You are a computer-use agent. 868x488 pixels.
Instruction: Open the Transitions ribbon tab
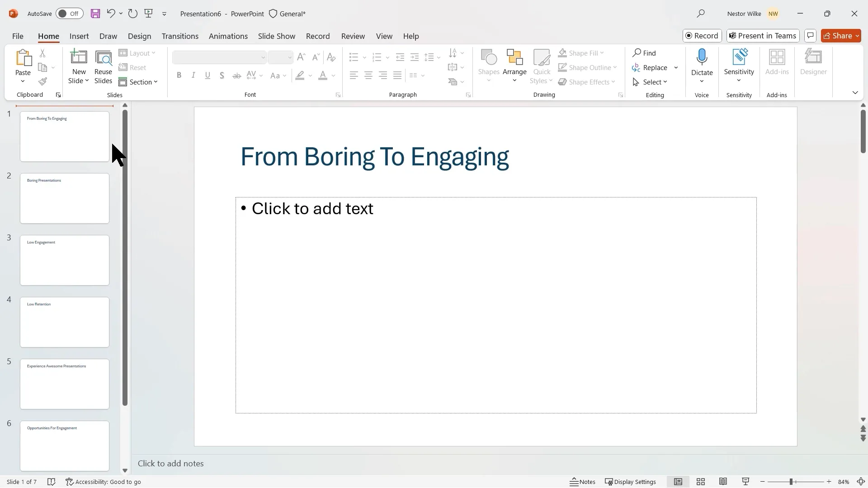[x=180, y=36]
